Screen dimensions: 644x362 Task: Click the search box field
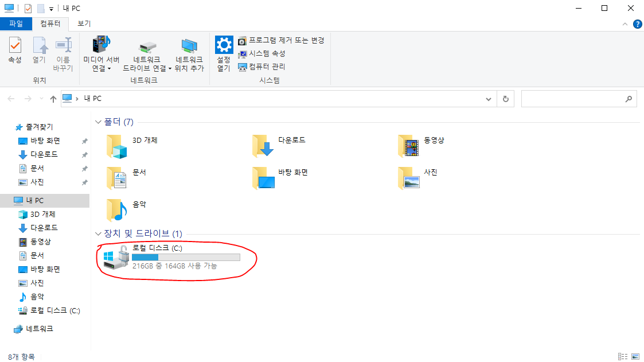point(579,99)
